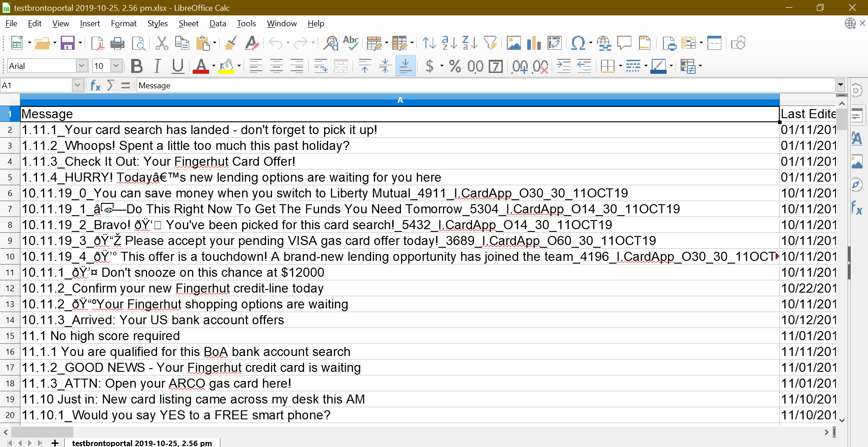The height and width of the screenshot is (447, 868).
Task: Toggle Print Preview
Action: [x=138, y=43]
